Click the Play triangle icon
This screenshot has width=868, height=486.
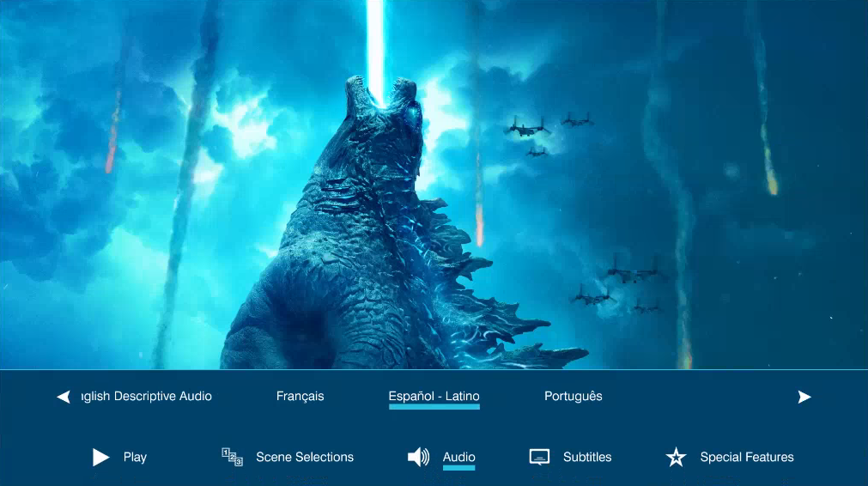[100, 457]
